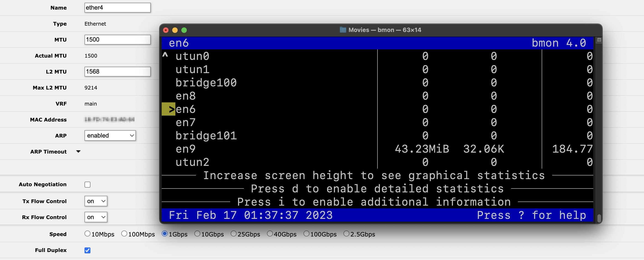Click the 32.06K value for en9
Screen dimensions: 644x260
483,149
